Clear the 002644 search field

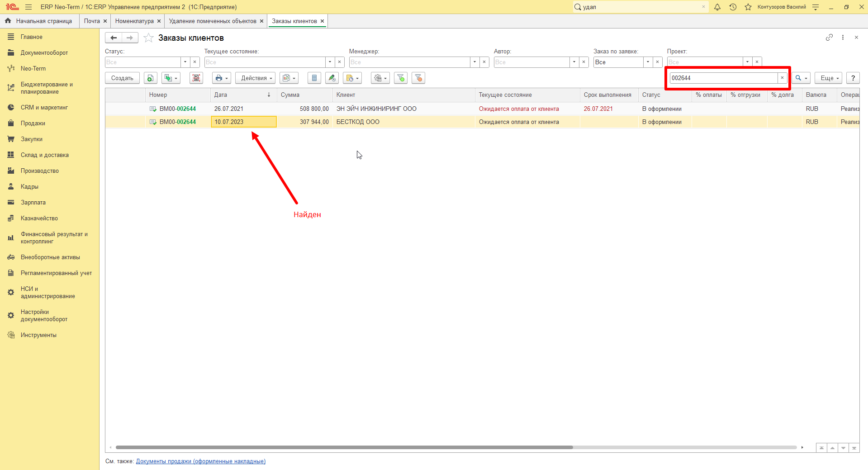(x=782, y=78)
